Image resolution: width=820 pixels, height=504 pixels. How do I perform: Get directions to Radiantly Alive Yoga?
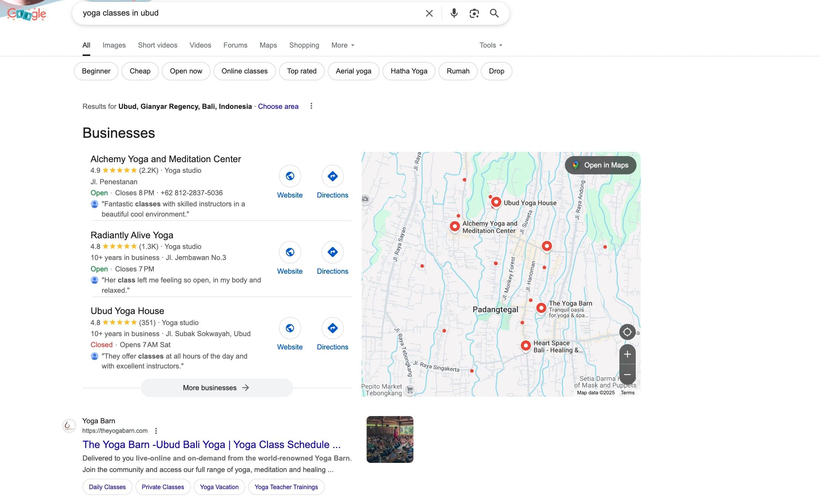click(333, 252)
